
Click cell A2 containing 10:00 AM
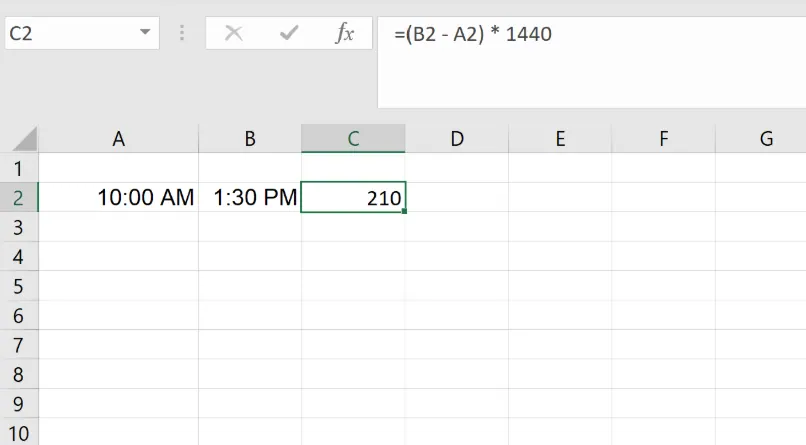click(118, 198)
